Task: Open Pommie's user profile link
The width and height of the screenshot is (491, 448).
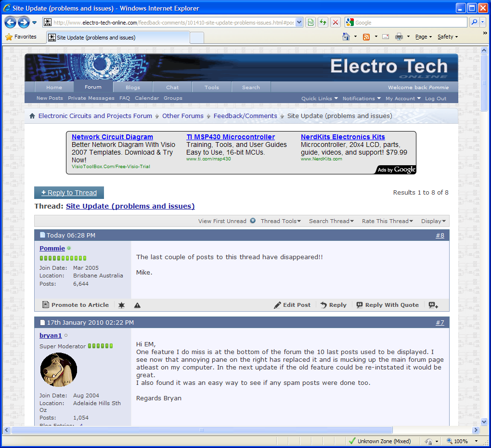Action: click(x=52, y=248)
